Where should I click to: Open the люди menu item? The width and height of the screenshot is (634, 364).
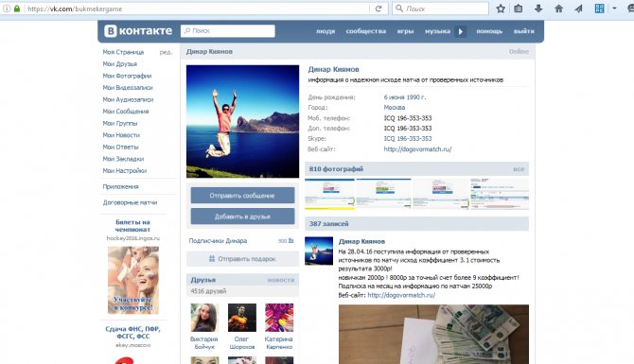pos(326,31)
